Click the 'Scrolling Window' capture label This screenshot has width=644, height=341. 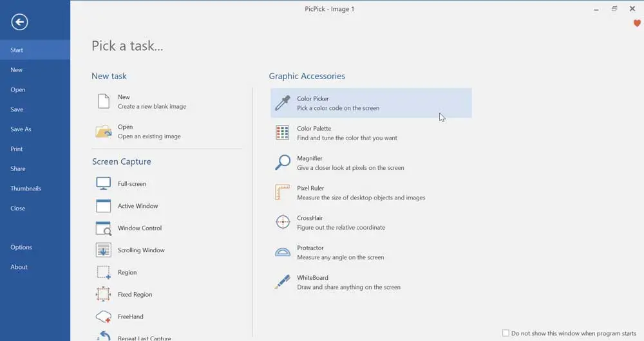click(141, 250)
